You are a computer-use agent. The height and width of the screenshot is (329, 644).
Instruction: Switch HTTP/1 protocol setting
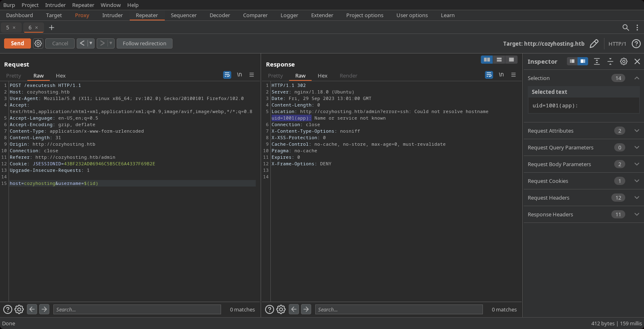617,44
